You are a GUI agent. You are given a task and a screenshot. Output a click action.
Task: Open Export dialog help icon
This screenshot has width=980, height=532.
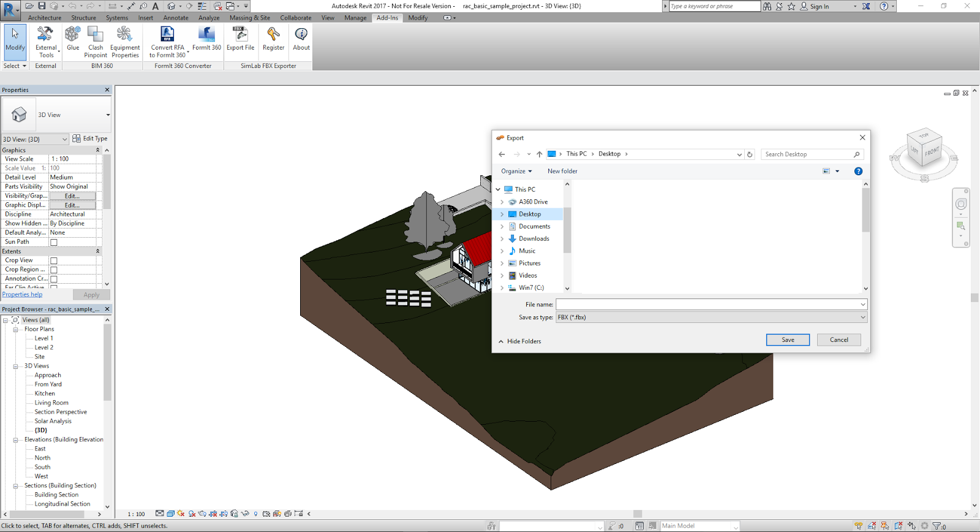pos(858,172)
